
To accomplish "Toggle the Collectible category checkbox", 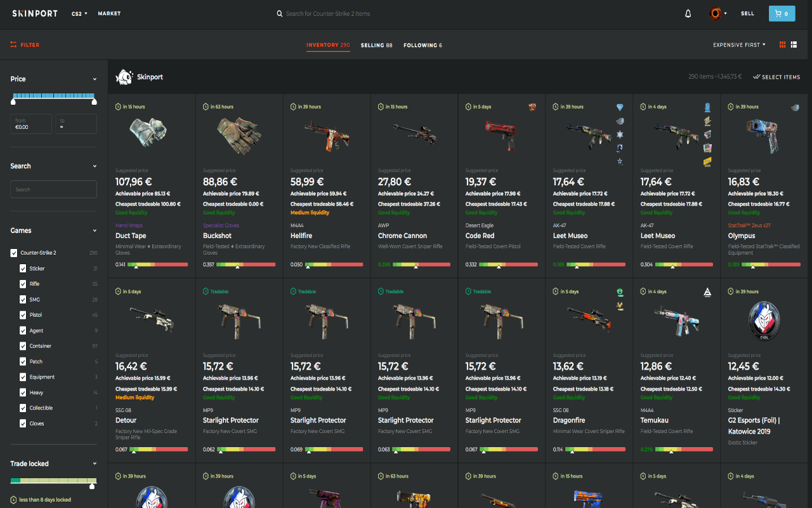I will point(23,408).
